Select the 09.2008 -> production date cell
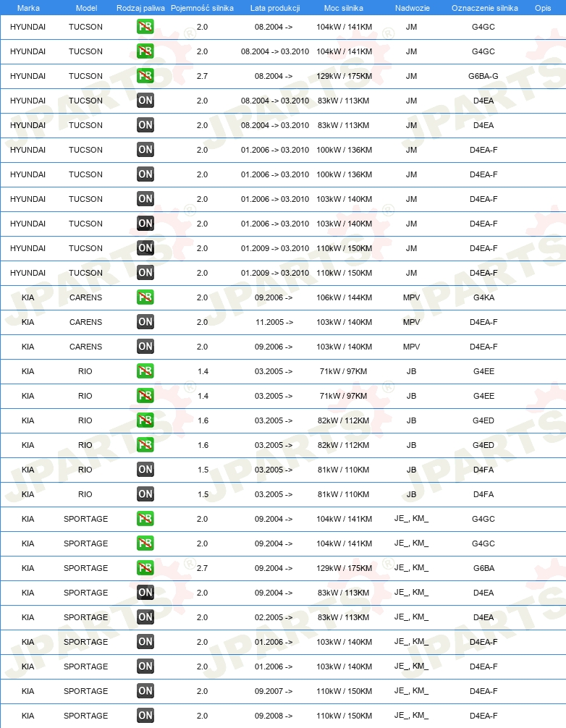The height and width of the screenshot is (728, 566). tap(274, 716)
